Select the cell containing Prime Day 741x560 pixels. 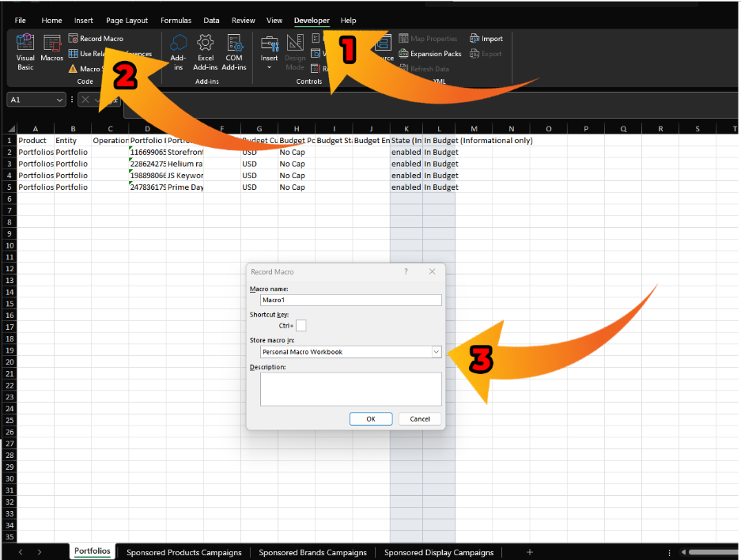[185, 187]
